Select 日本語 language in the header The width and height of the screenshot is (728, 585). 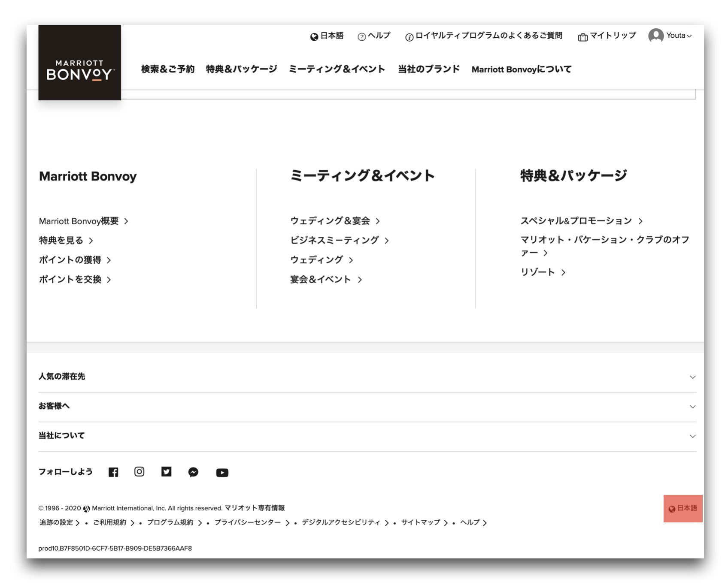click(x=332, y=36)
